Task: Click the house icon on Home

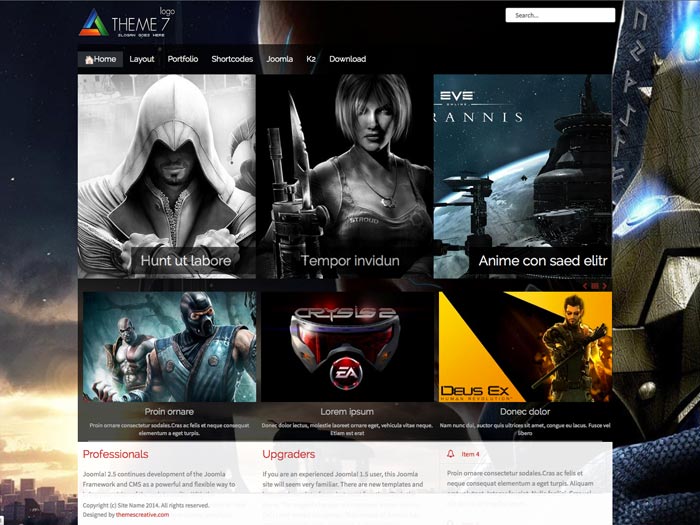Action: [x=89, y=60]
